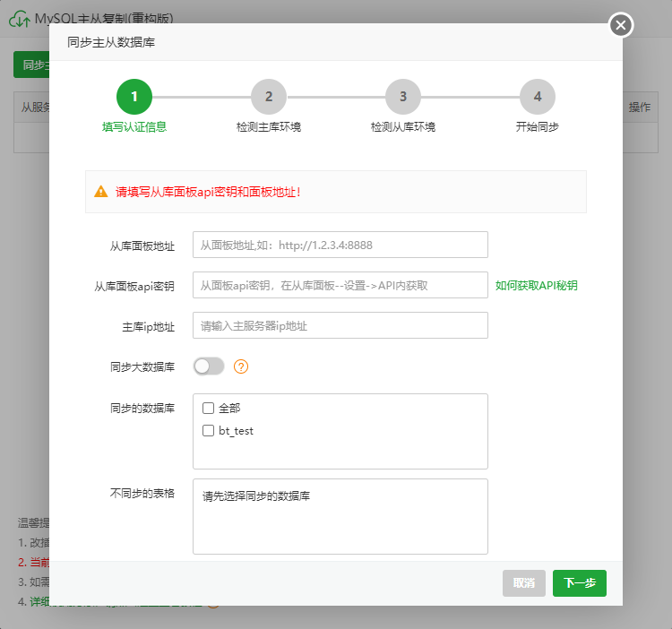
Task: Click step 2 circle 检测主库环境
Action: [x=269, y=96]
